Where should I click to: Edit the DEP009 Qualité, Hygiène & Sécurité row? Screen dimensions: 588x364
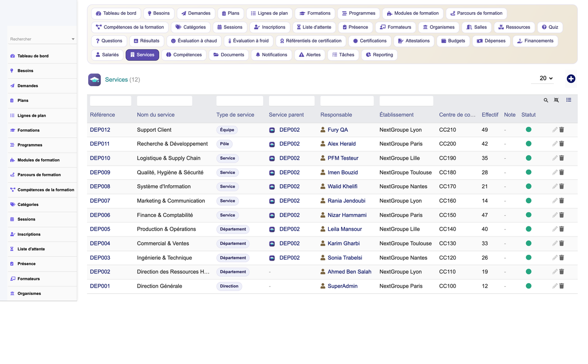pyautogui.click(x=555, y=172)
